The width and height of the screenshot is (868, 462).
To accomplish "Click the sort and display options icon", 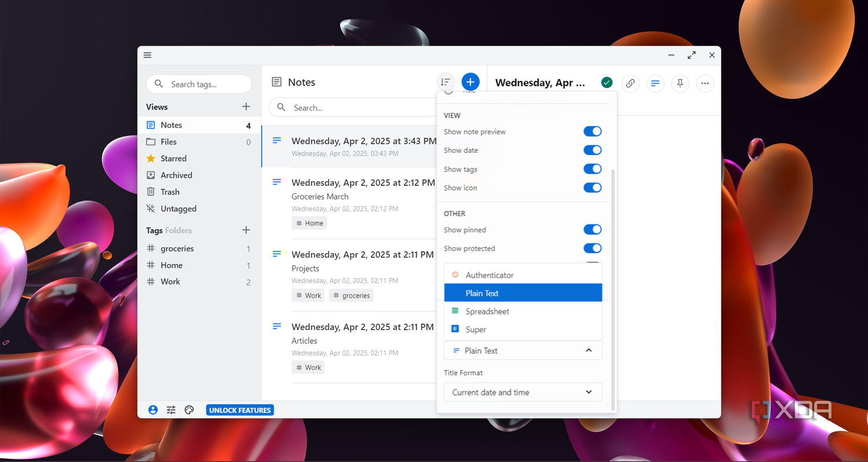I will pos(445,82).
